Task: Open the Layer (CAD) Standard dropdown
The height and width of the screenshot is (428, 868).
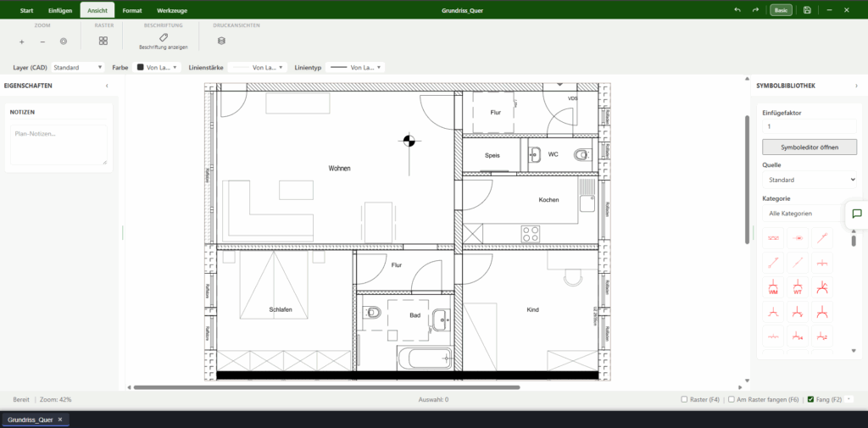Action: pos(77,67)
